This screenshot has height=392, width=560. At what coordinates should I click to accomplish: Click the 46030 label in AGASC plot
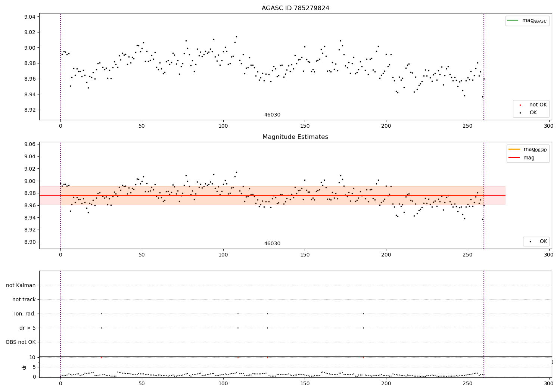[272, 115]
